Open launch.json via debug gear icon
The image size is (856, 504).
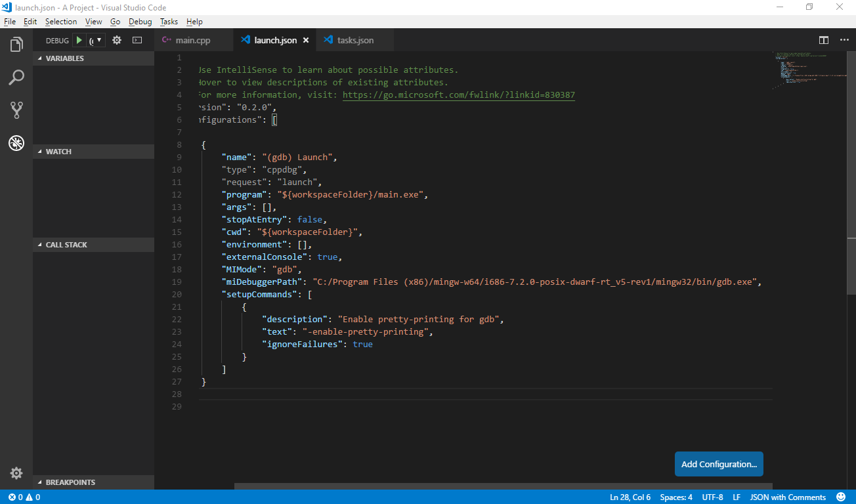117,40
